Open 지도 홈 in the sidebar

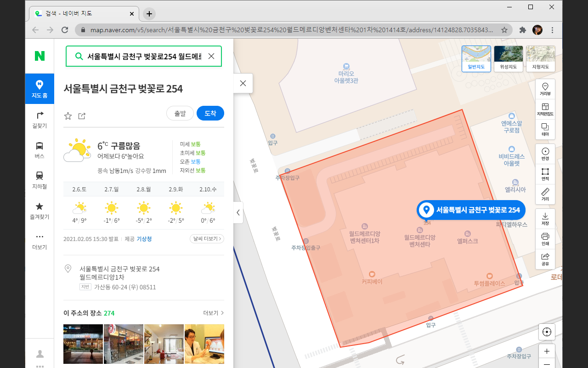click(40, 89)
